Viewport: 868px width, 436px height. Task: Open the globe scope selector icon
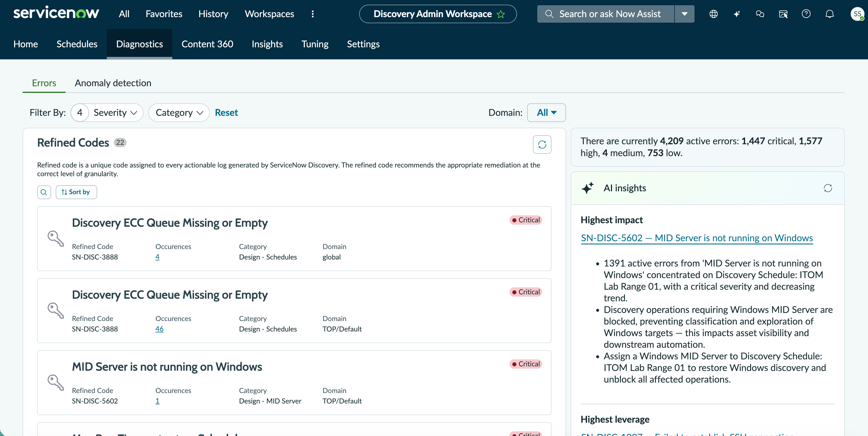tap(713, 14)
